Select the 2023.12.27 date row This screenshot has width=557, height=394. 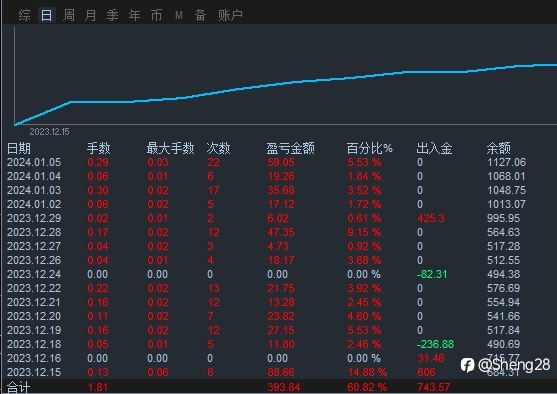tap(34, 246)
